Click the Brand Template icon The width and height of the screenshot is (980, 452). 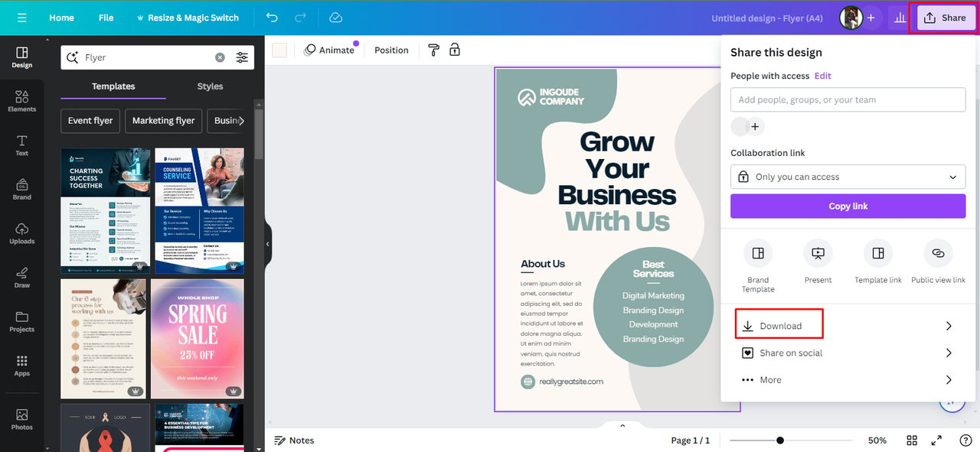pyautogui.click(x=757, y=253)
